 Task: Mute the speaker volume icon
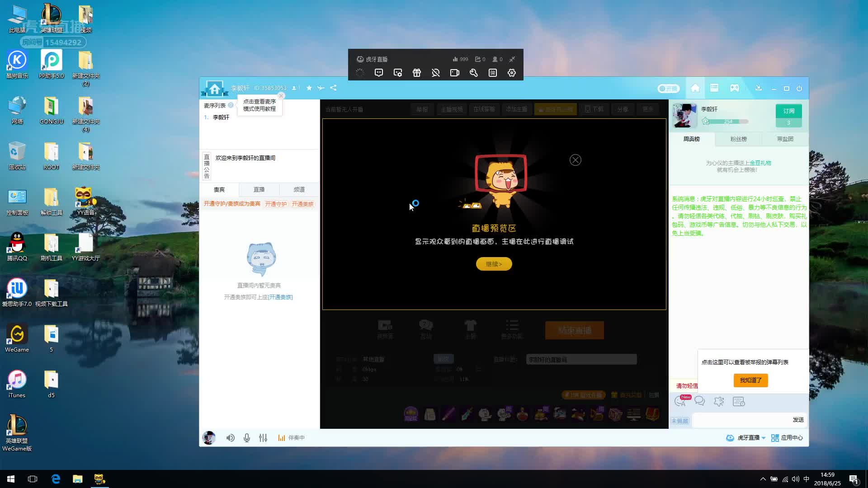(230, 437)
